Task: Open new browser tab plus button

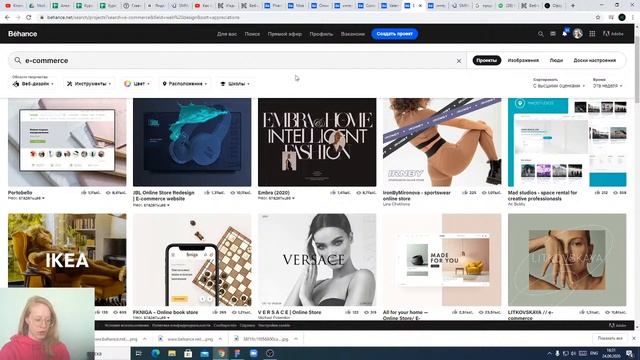Action: (x=573, y=6)
